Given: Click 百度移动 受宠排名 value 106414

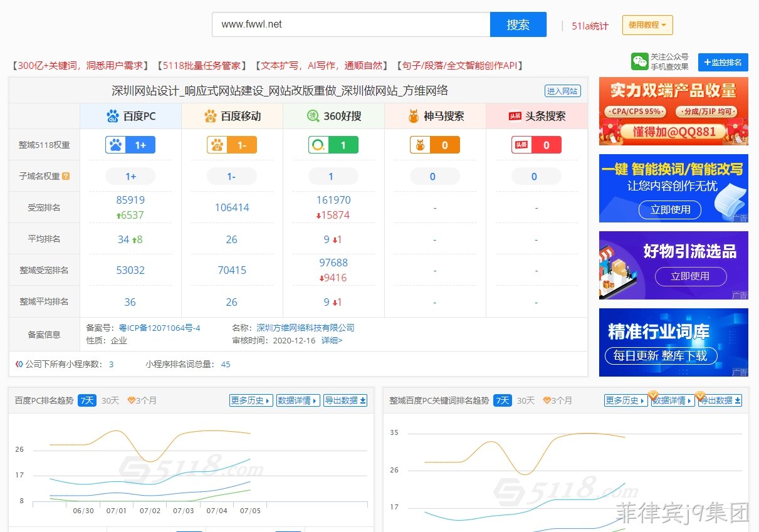Looking at the screenshot, I should (x=232, y=207).
